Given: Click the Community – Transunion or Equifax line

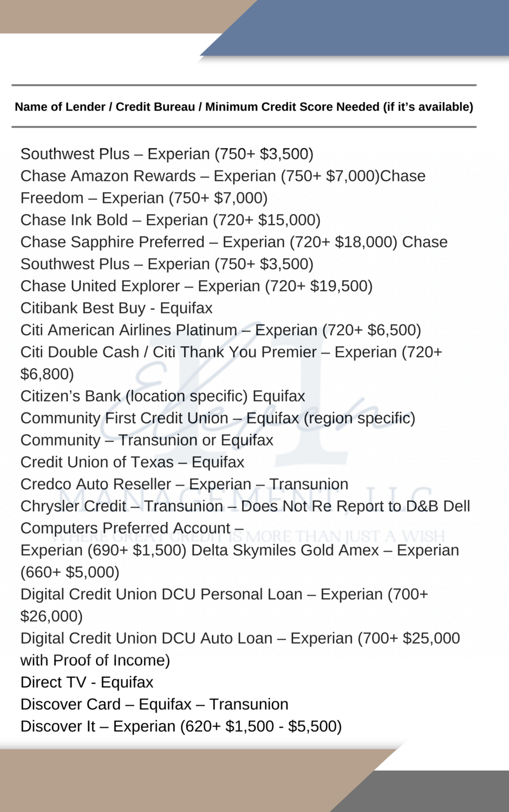Looking at the screenshot, I should pyautogui.click(x=147, y=441).
